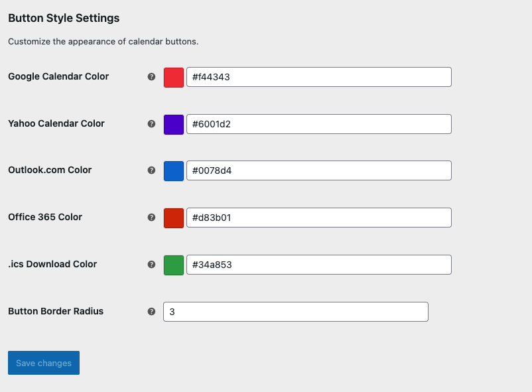Open the Google Calendar red color picker
This screenshot has width=532, height=392.
[172, 77]
